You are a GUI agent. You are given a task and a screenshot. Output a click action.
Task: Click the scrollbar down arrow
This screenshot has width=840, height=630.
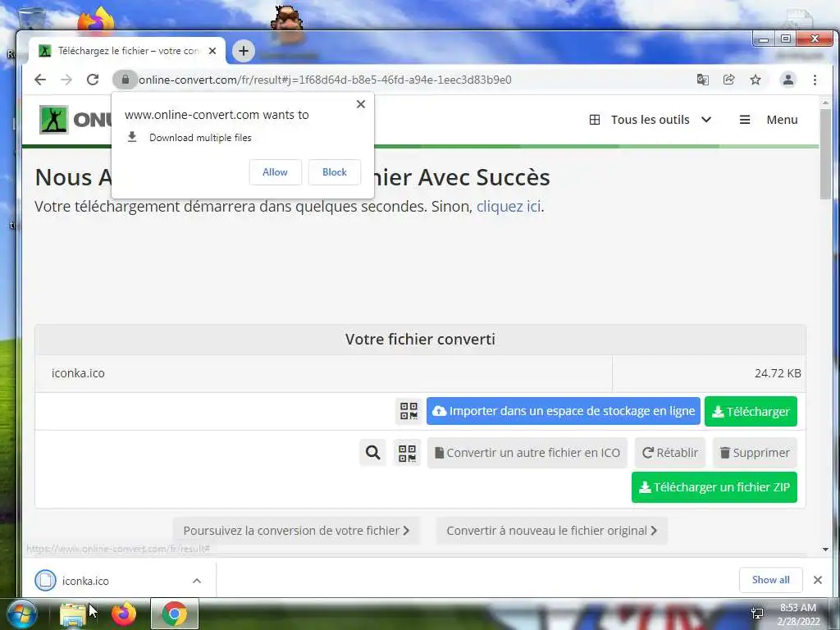click(825, 549)
